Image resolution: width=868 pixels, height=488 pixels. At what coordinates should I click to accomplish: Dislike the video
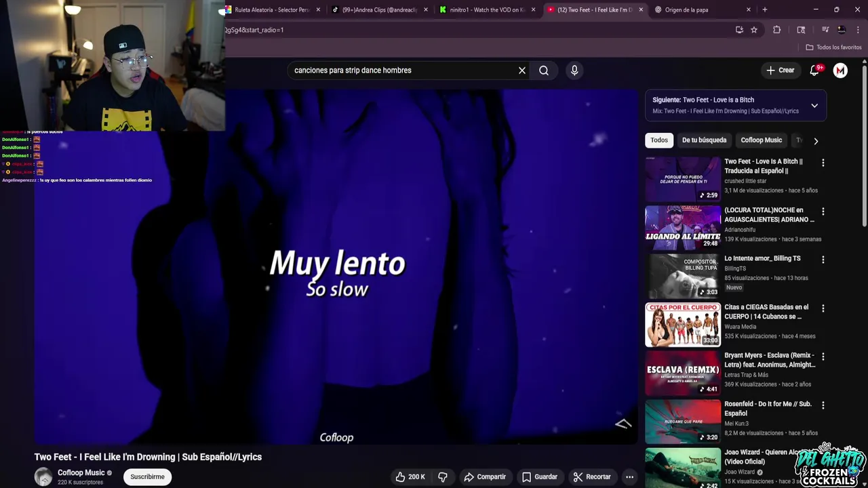point(443,476)
